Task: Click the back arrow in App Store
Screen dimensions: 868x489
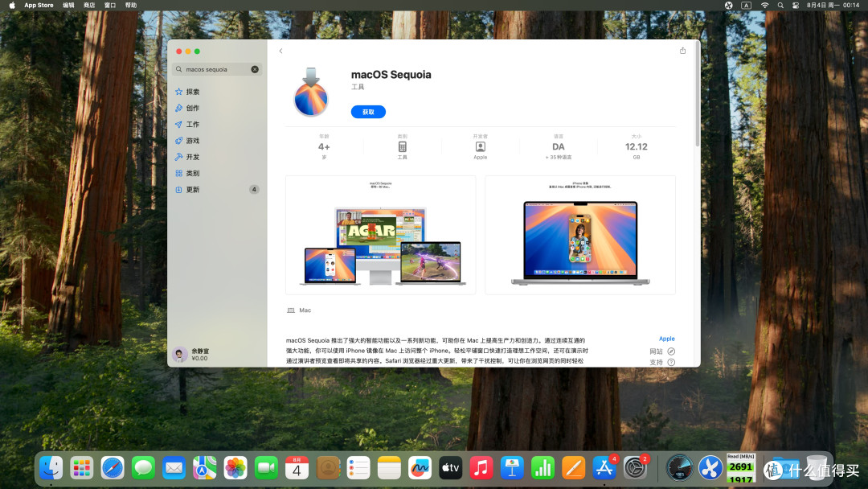Action: point(280,51)
